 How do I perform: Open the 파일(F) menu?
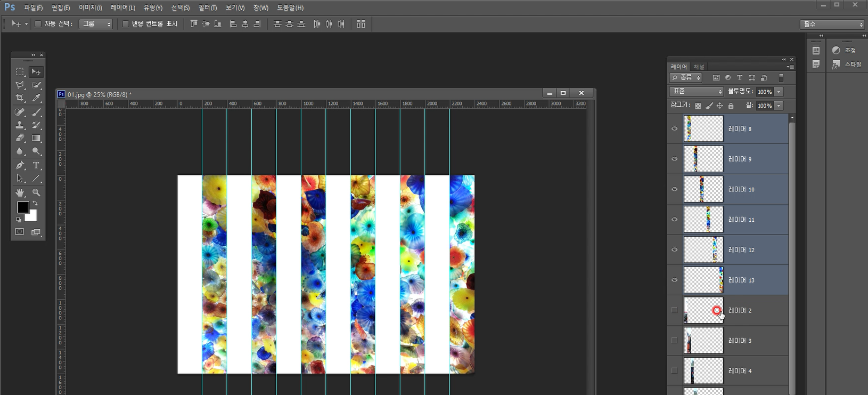click(33, 8)
